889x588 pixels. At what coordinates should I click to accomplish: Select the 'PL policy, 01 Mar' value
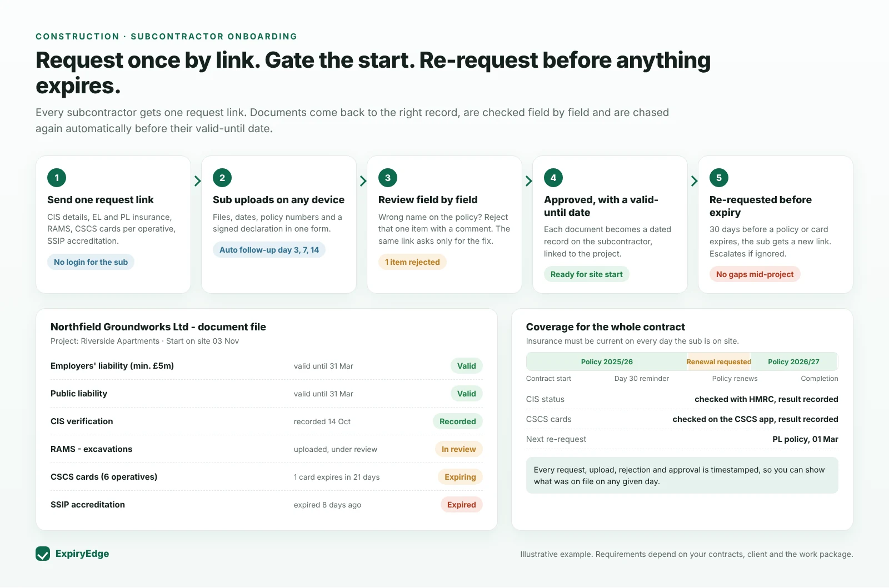pos(805,439)
